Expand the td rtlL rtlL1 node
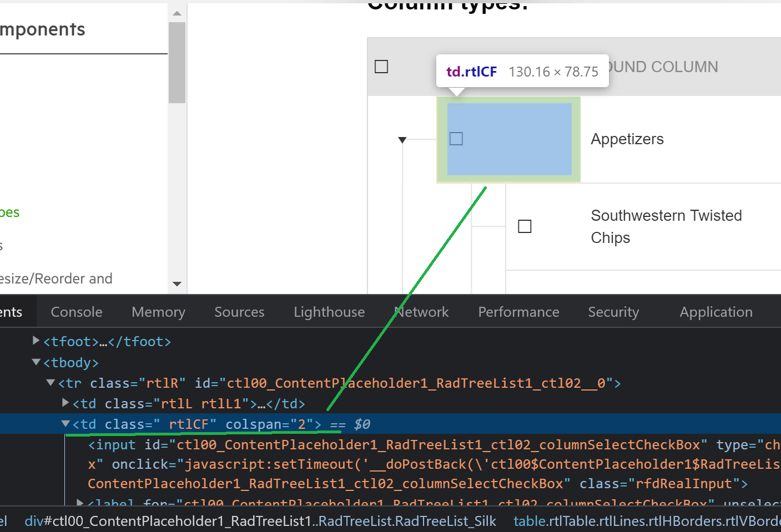 (65, 403)
